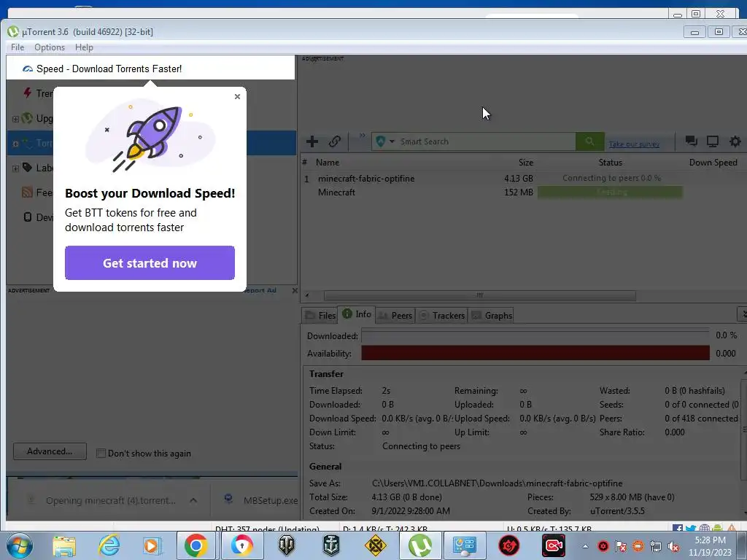Open the Options menu
Image resolution: width=747 pixels, height=560 pixels.
(x=50, y=47)
